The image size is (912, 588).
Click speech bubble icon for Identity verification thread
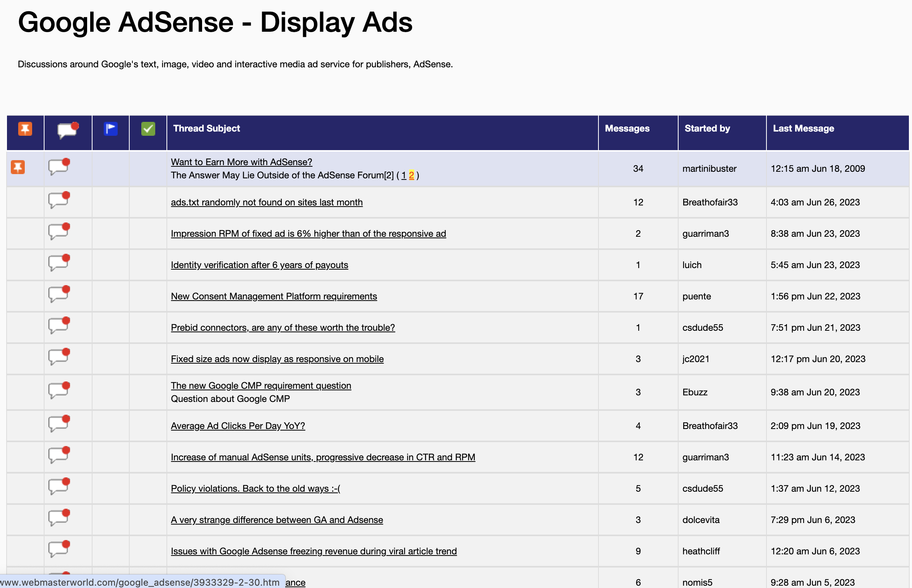[59, 263]
